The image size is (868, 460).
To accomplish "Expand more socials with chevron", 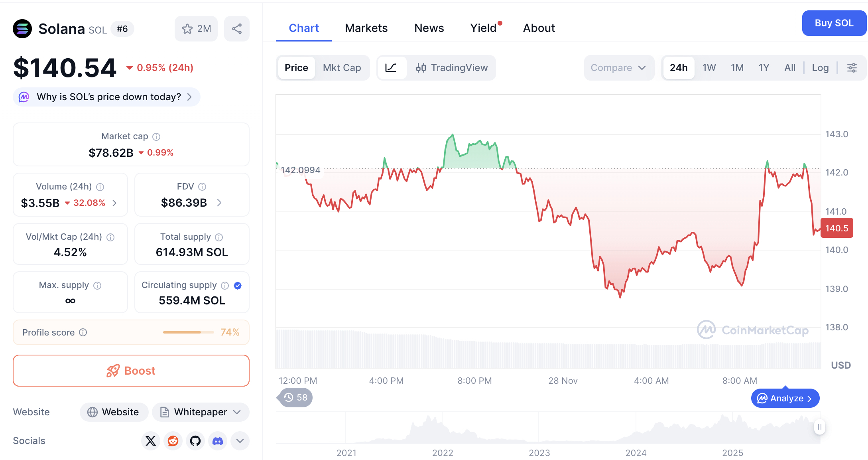I will [240, 441].
